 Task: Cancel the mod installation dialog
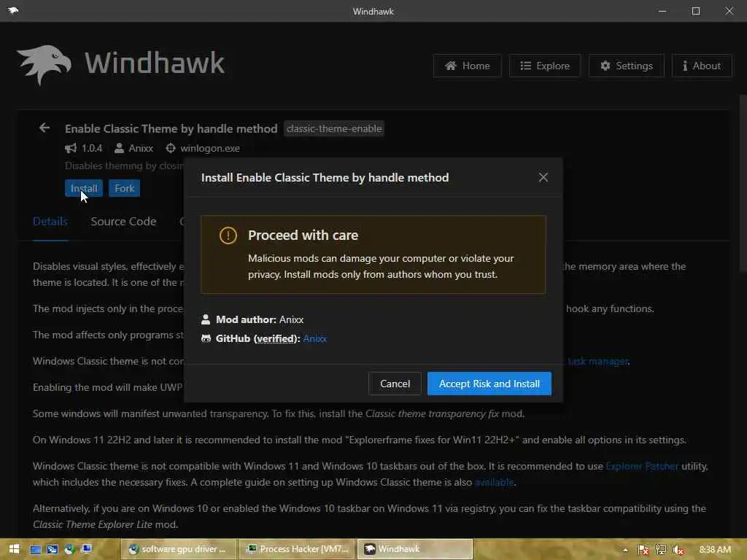coord(395,384)
